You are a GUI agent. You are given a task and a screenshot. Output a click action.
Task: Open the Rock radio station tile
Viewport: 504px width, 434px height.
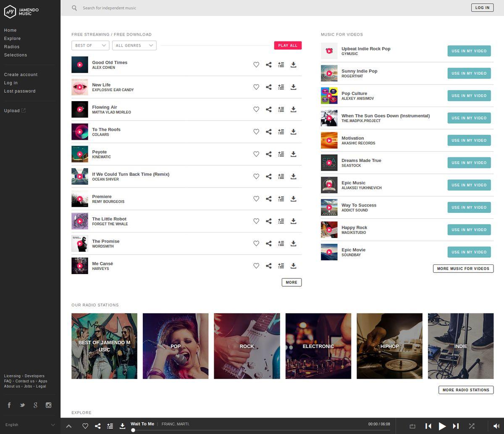click(x=247, y=346)
